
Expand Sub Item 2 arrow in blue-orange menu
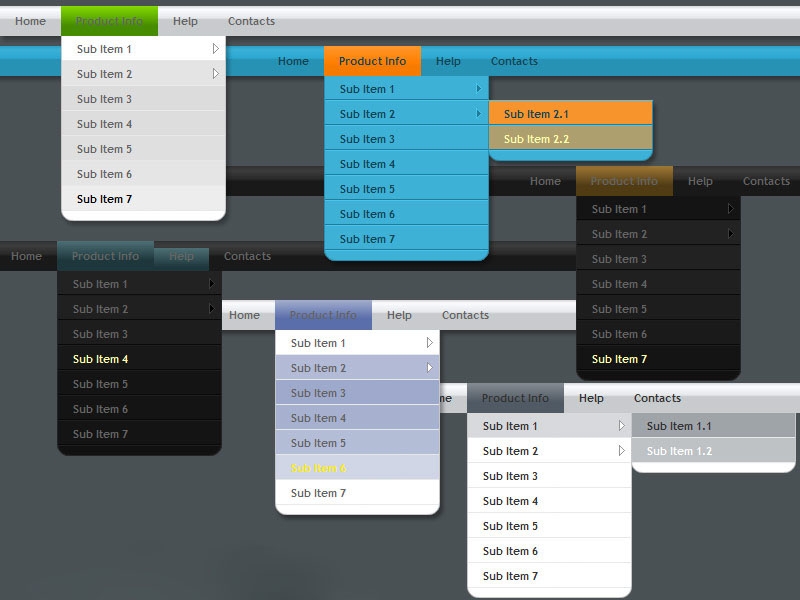pos(479,113)
